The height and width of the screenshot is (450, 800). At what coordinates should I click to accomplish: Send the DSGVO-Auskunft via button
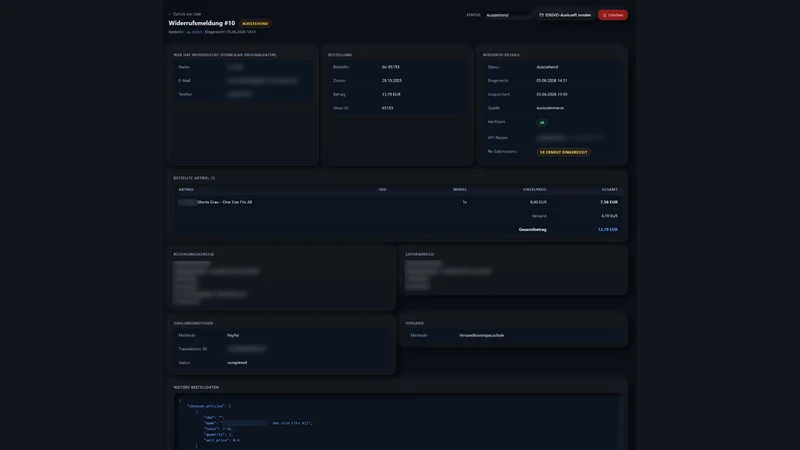565,15
